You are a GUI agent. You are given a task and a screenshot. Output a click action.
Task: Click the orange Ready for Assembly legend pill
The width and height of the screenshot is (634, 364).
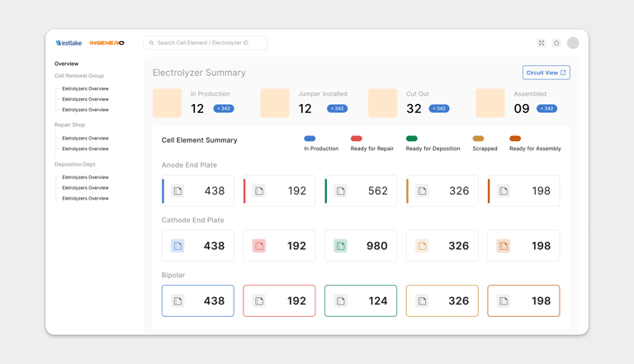click(x=515, y=139)
